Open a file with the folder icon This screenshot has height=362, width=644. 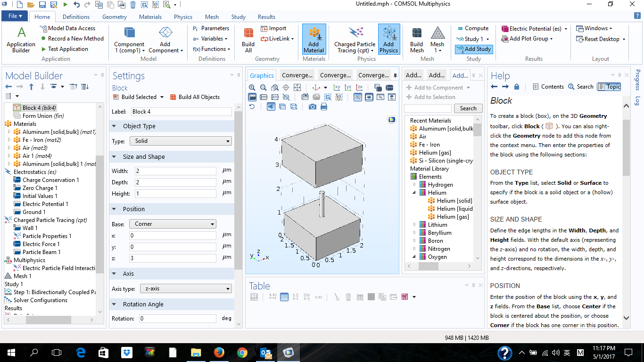pyautogui.click(x=31, y=5)
